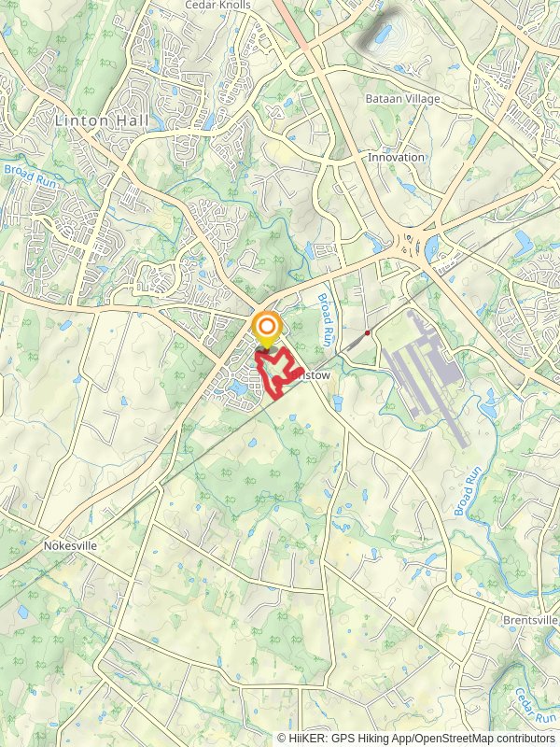Click the Nokesville town label
Viewport: 560px width, 747px height.
coord(70,545)
